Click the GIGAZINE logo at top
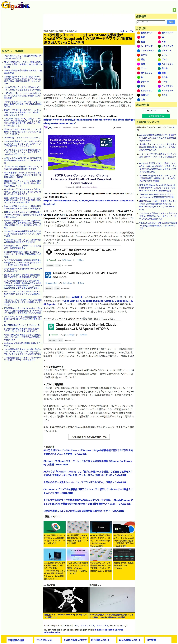 tap(15, 5)
